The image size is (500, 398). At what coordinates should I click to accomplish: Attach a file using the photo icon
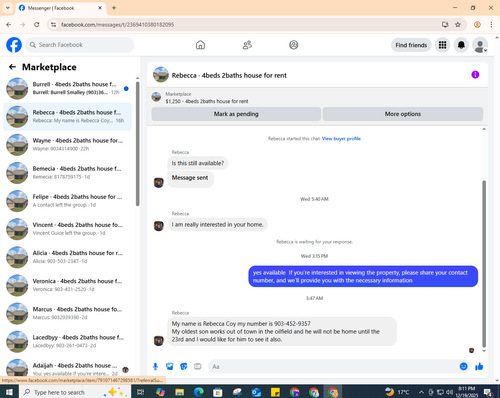pyautogui.click(x=170, y=367)
